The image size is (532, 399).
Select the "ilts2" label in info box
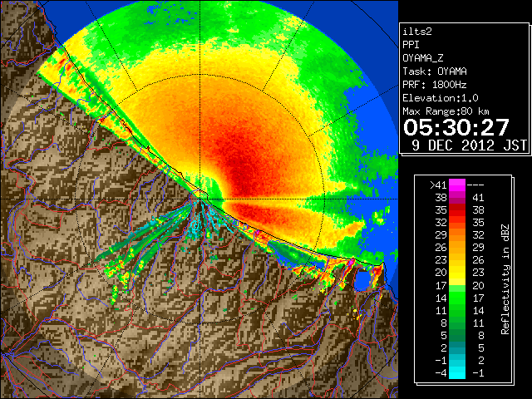pyautogui.click(x=417, y=32)
